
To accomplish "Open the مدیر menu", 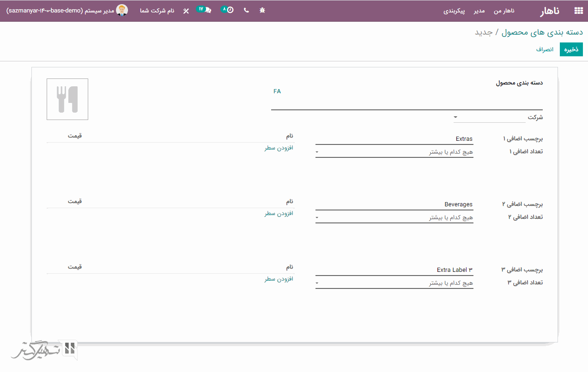I will pos(479,11).
